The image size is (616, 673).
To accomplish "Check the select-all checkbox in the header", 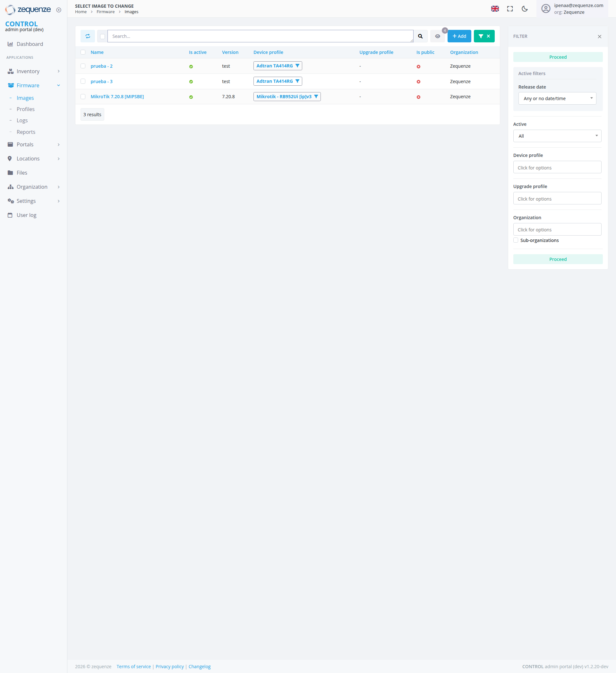I will pyautogui.click(x=83, y=52).
